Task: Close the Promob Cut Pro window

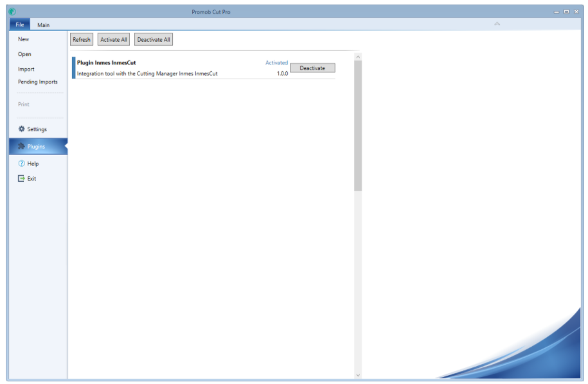Action: [x=576, y=12]
